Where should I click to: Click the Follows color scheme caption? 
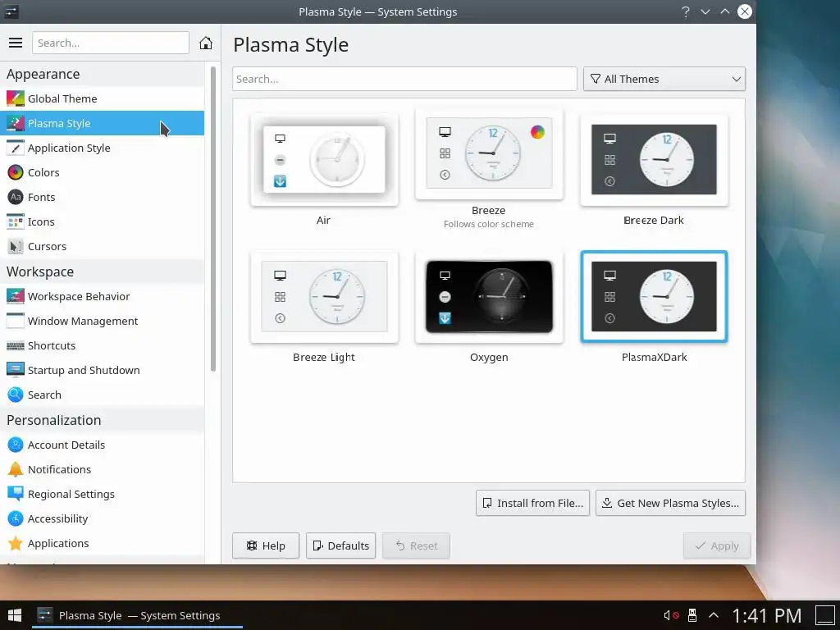coord(489,224)
